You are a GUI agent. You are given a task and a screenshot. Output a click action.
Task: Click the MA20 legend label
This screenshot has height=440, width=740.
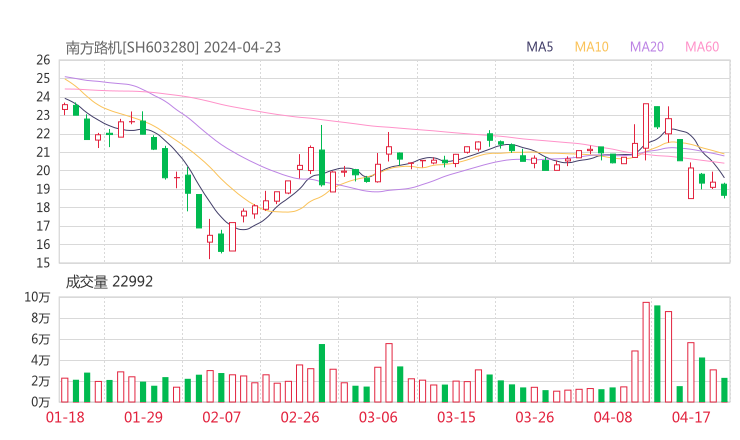coord(647,47)
